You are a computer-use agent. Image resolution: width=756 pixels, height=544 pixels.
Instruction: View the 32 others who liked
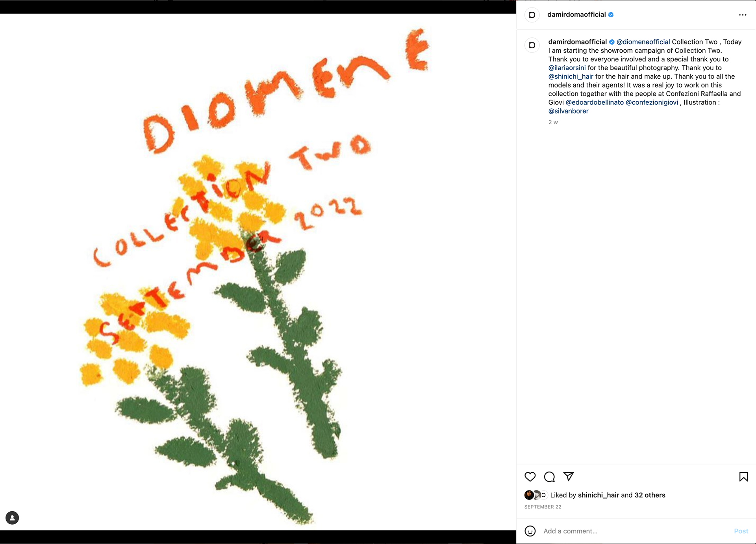650,495
